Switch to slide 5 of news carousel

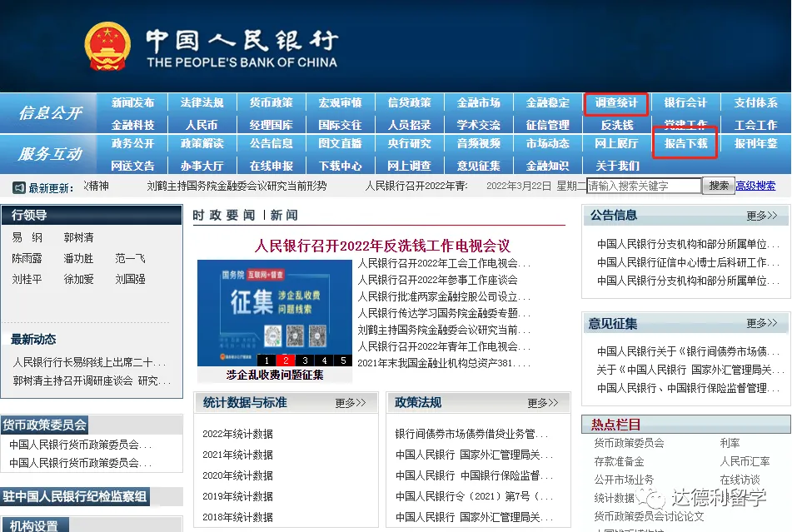click(x=343, y=360)
